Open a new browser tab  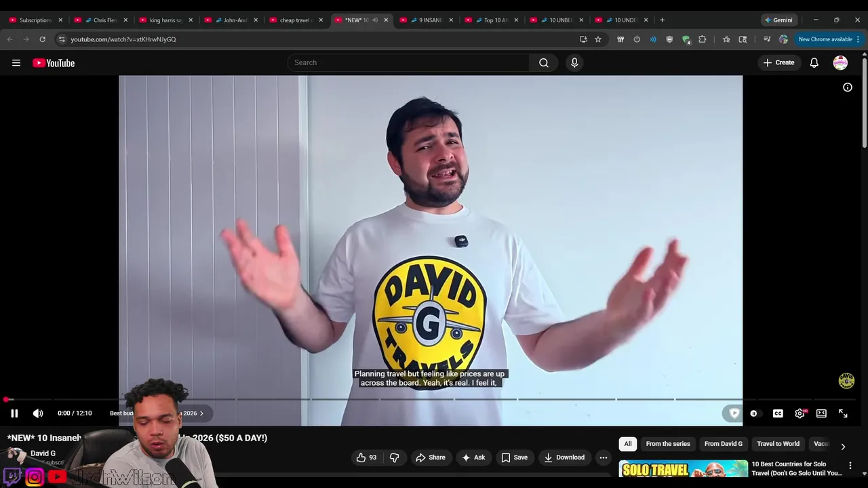662,20
